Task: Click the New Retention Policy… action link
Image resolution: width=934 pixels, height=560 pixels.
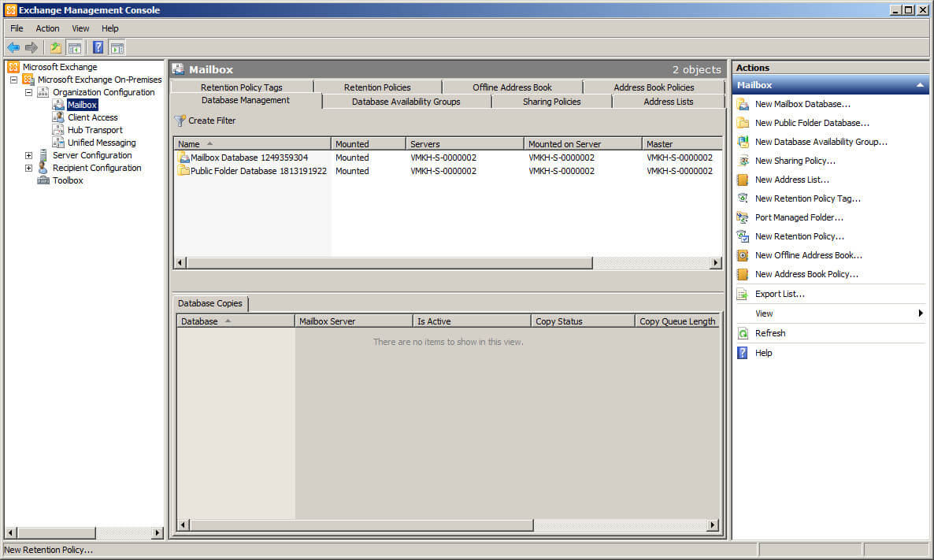Action: point(799,236)
